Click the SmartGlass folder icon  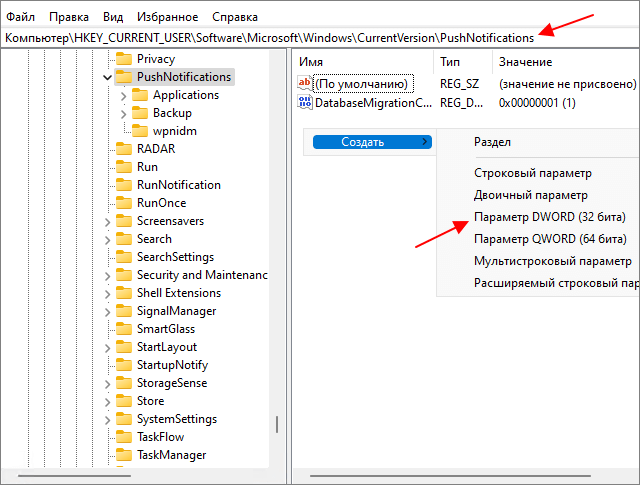[124, 329]
